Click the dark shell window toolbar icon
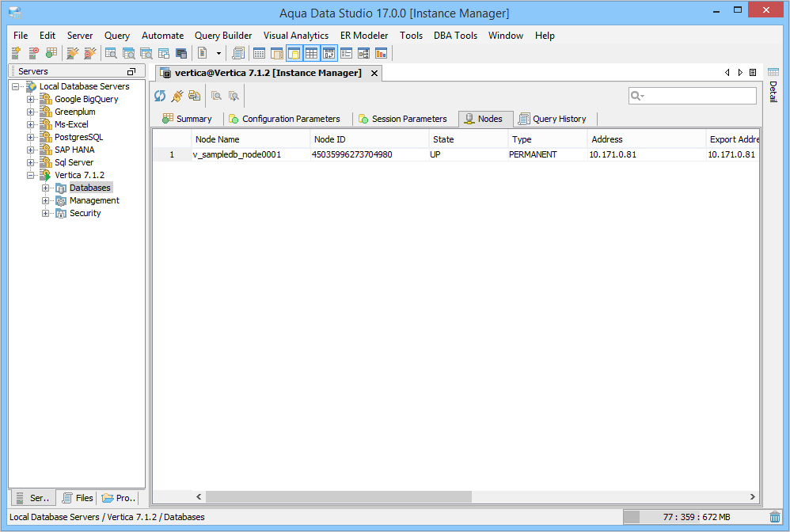Image resolution: width=790 pixels, height=532 pixels. (181, 53)
